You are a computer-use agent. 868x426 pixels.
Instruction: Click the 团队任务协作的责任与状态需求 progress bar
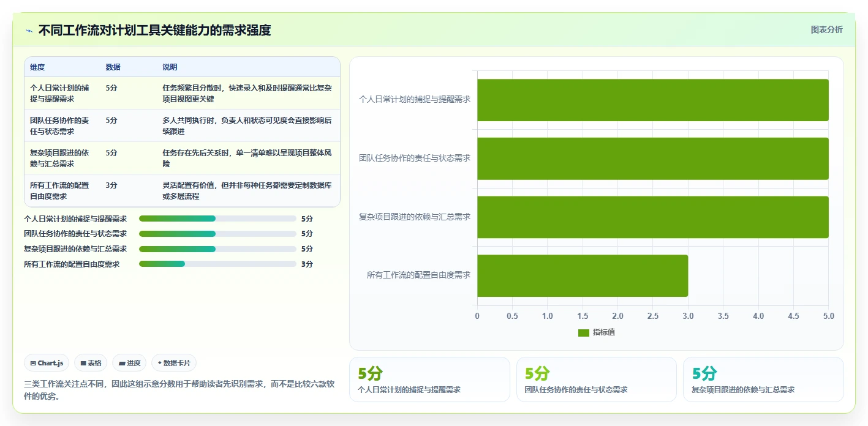tap(217, 234)
